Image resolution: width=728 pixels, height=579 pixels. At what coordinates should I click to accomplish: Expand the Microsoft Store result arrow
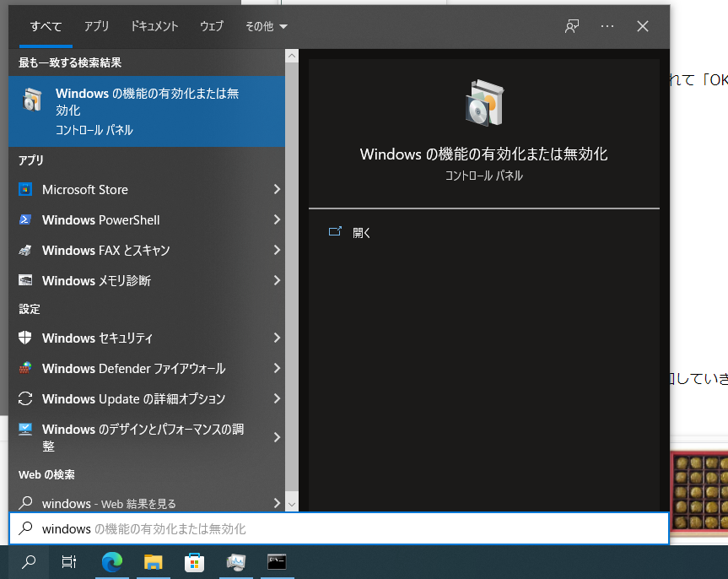coord(277,189)
